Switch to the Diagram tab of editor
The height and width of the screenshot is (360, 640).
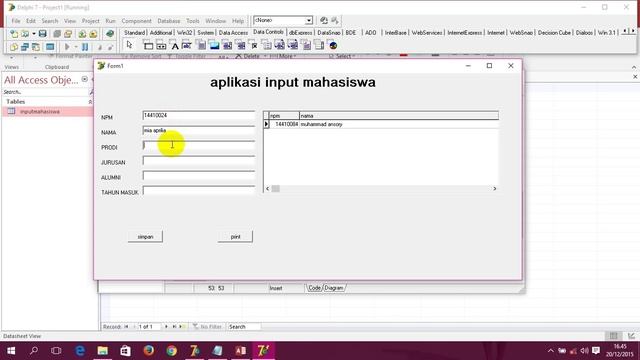[x=334, y=288]
